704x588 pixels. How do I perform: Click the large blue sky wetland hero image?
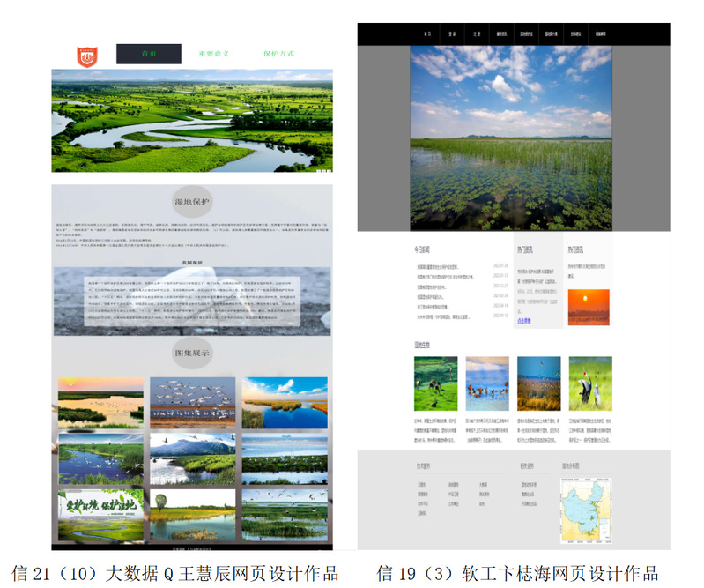click(511, 138)
